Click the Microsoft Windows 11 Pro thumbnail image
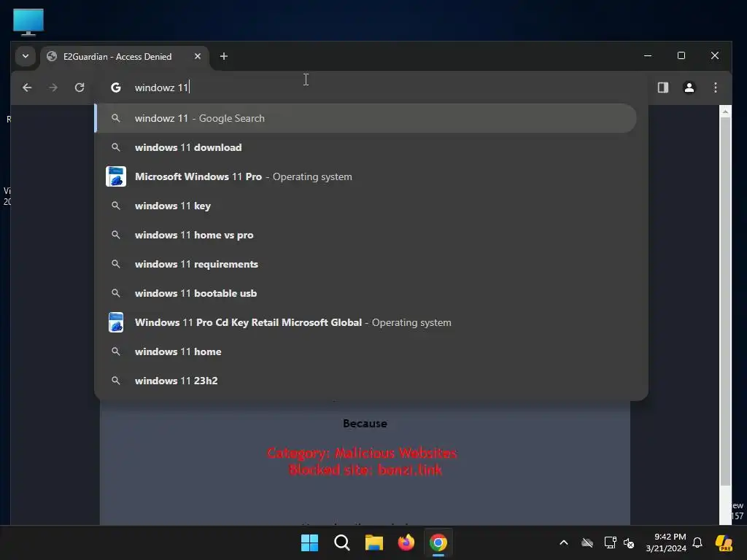747x560 pixels. pyautogui.click(x=116, y=176)
